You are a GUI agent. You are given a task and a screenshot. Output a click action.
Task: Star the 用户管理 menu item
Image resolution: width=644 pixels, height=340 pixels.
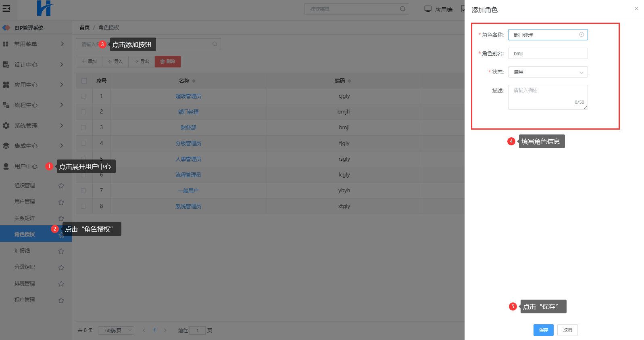click(61, 202)
